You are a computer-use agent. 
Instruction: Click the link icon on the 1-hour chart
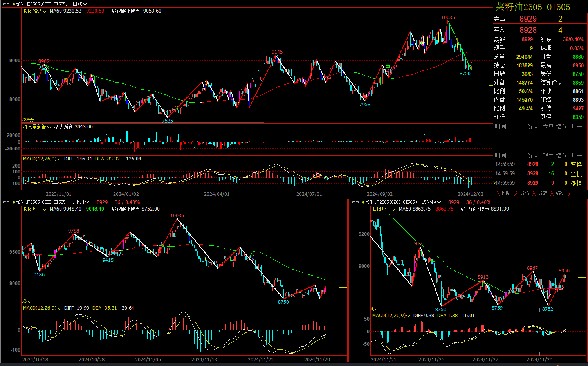tap(6, 202)
